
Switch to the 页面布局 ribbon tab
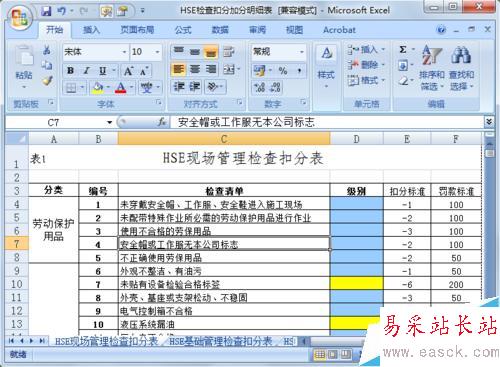coord(137,30)
